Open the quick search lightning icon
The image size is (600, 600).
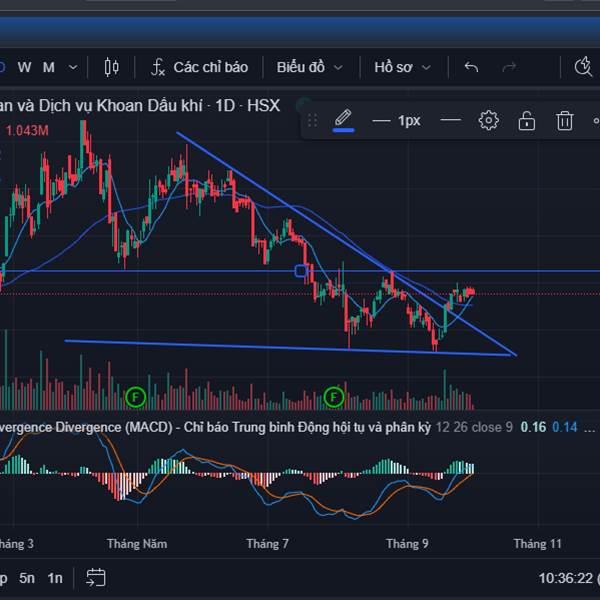[583, 67]
